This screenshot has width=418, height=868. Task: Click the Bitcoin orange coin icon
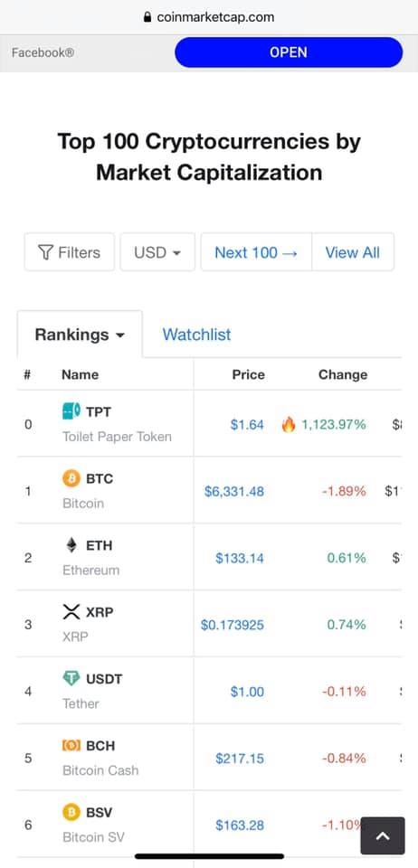click(71, 478)
